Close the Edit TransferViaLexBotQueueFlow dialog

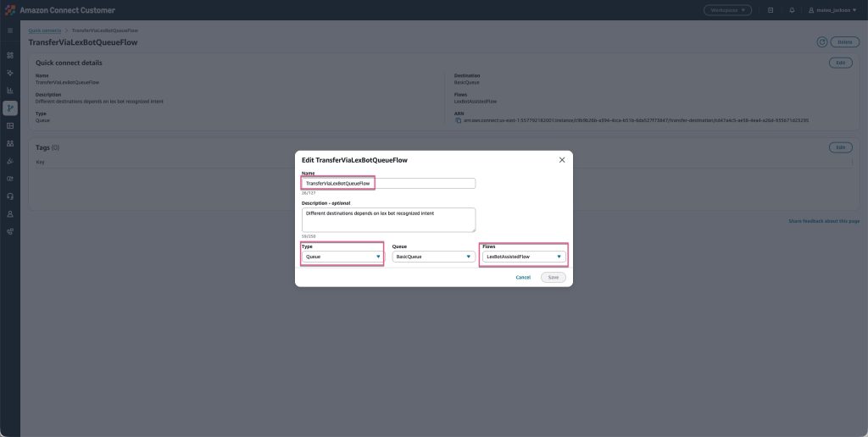(x=562, y=160)
